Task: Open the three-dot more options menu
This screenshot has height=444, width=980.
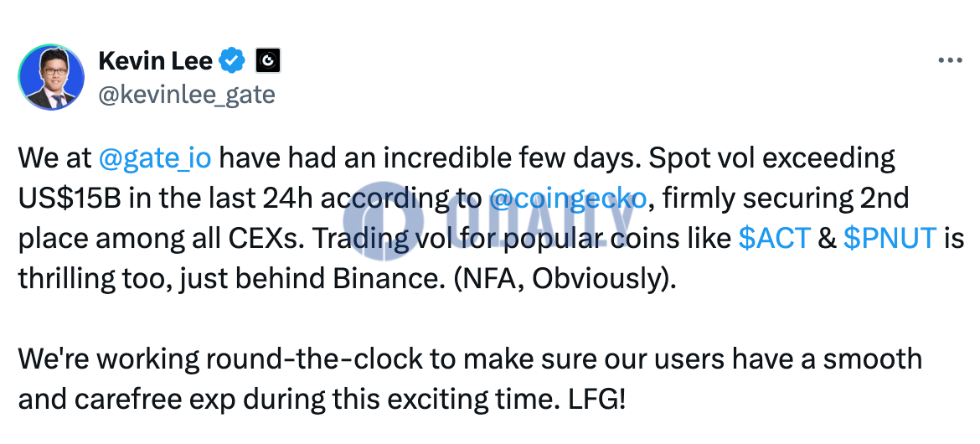Action: 950,60
